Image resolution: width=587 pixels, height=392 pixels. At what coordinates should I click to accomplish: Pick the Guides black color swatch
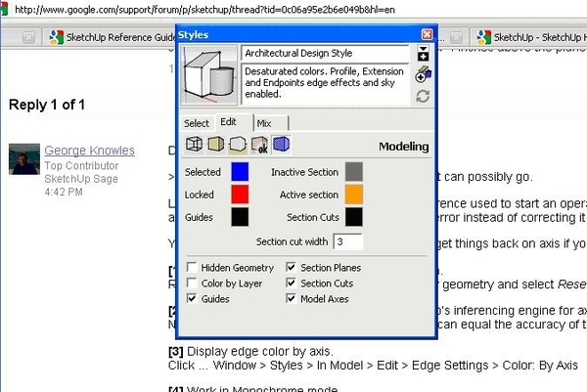coord(240,217)
